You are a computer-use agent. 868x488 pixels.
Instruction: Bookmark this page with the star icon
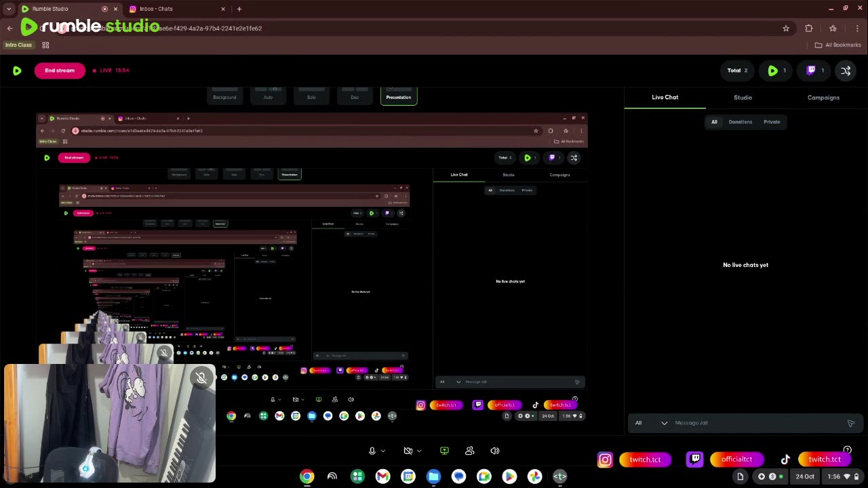click(x=786, y=28)
